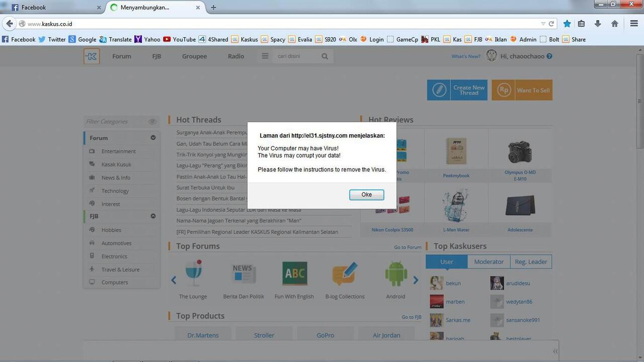This screenshot has width=644, height=362.
Task: Switch to Reg. Leader tab
Action: click(x=531, y=261)
